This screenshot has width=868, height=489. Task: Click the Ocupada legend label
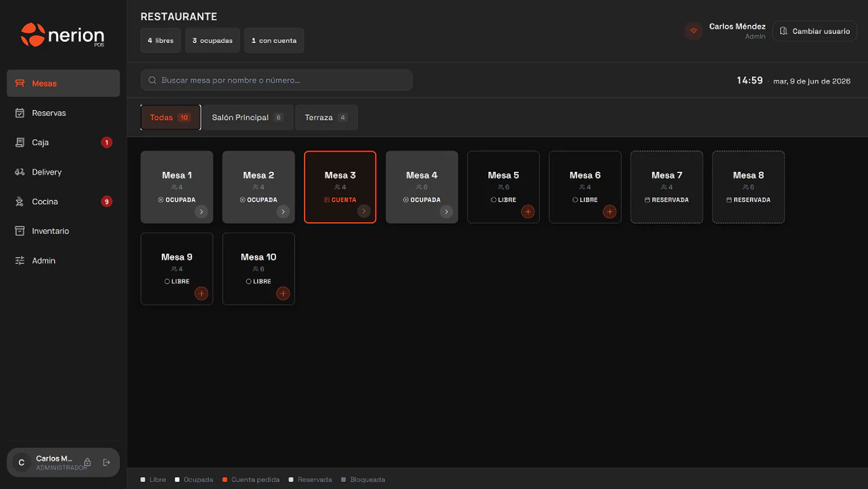pos(198,480)
